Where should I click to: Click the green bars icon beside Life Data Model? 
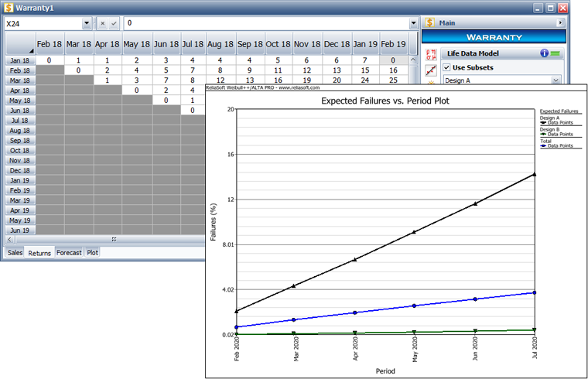(556, 53)
